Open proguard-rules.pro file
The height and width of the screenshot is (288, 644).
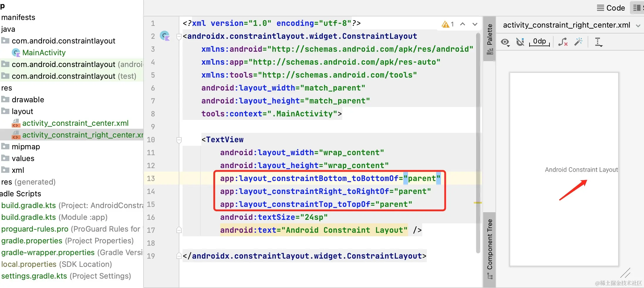tap(71, 229)
